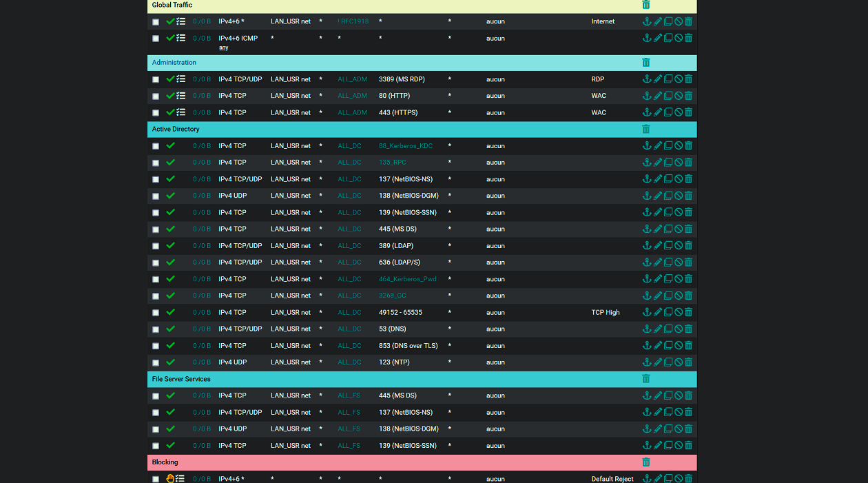This screenshot has height=483, width=868.
Task: Click the "File Server Services" separator label
Action: point(181,379)
